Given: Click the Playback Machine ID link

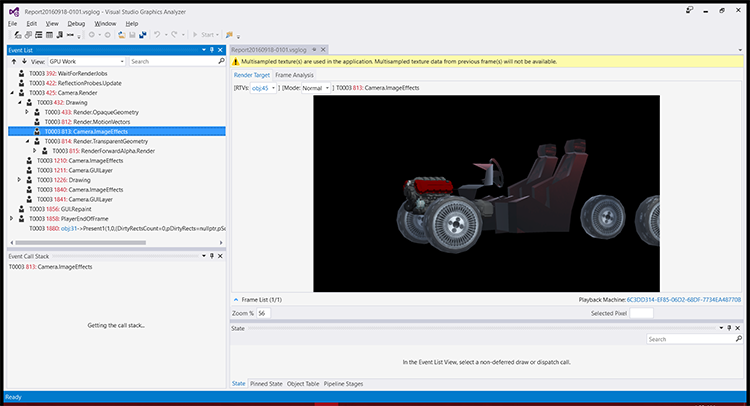Looking at the screenshot, I should (684, 300).
